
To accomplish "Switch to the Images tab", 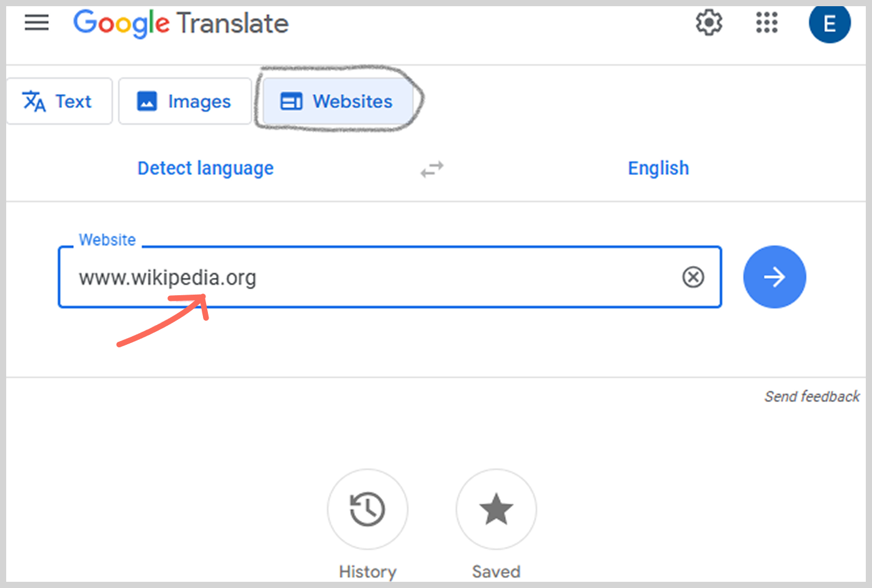I will (x=185, y=101).
